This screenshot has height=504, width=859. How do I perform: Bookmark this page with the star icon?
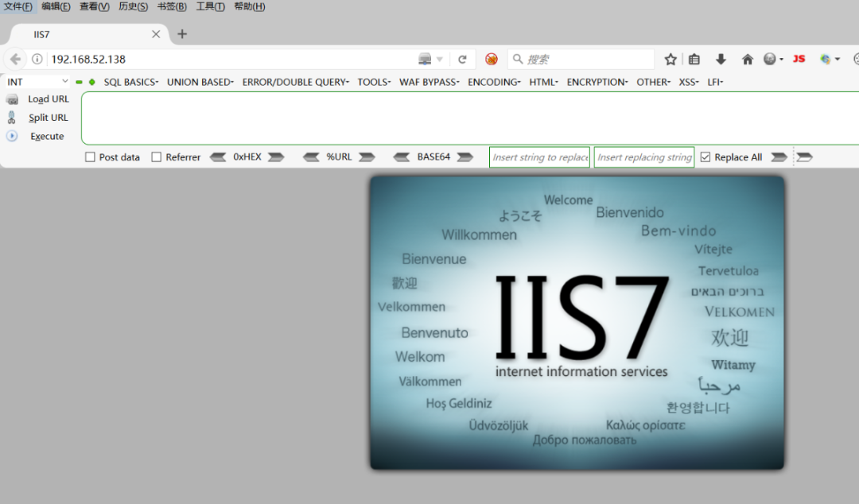(x=670, y=60)
